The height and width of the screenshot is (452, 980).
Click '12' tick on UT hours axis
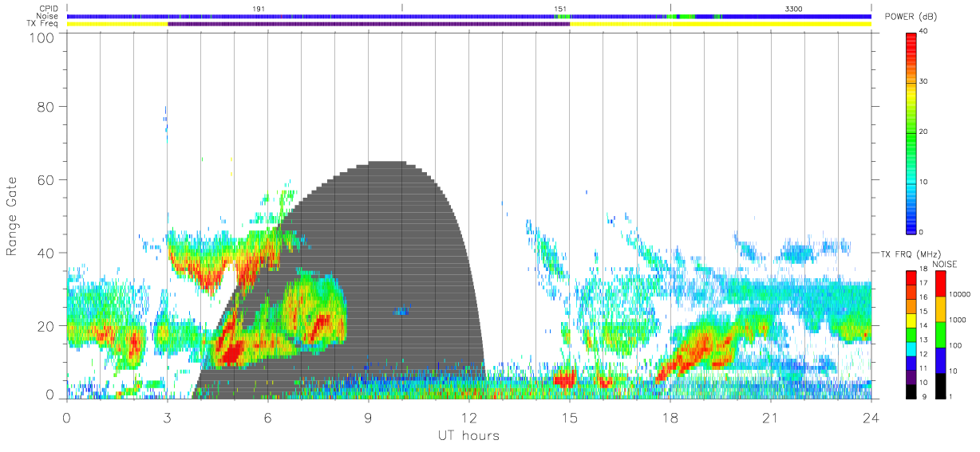click(469, 417)
